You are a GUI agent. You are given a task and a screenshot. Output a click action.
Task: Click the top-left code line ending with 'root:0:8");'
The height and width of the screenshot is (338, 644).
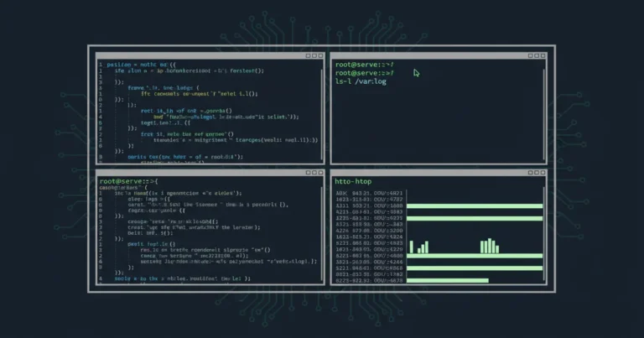pyautogui.click(x=185, y=157)
